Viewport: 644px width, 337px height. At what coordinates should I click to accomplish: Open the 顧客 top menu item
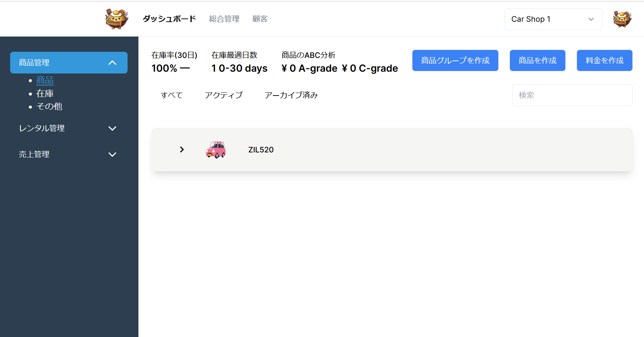coord(260,19)
